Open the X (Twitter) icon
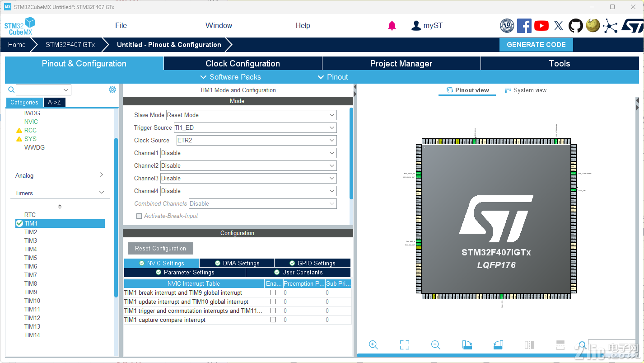This screenshot has height=363, width=644. click(x=559, y=26)
